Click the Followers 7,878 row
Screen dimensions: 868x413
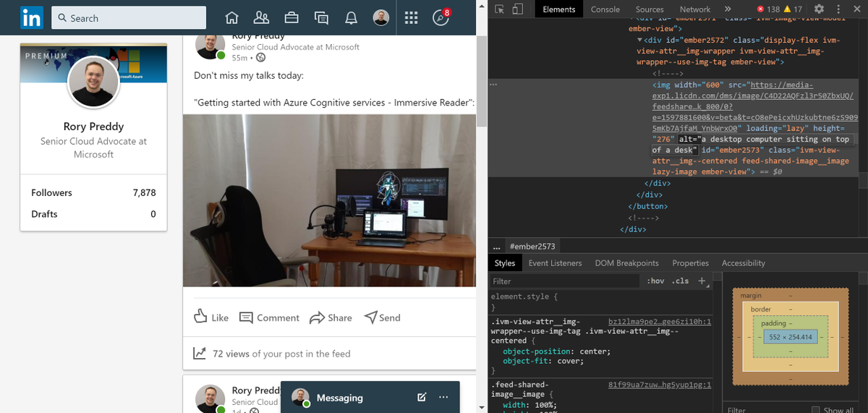pos(93,192)
